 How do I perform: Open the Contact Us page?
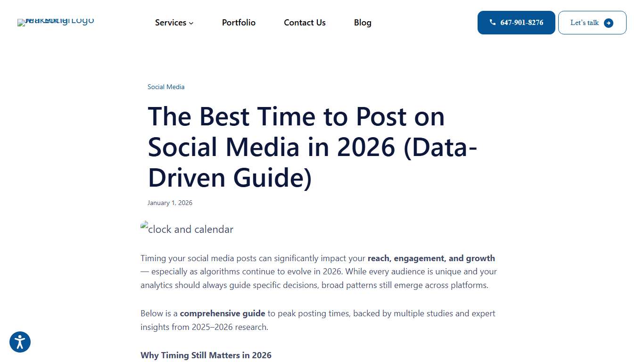tap(305, 23)
